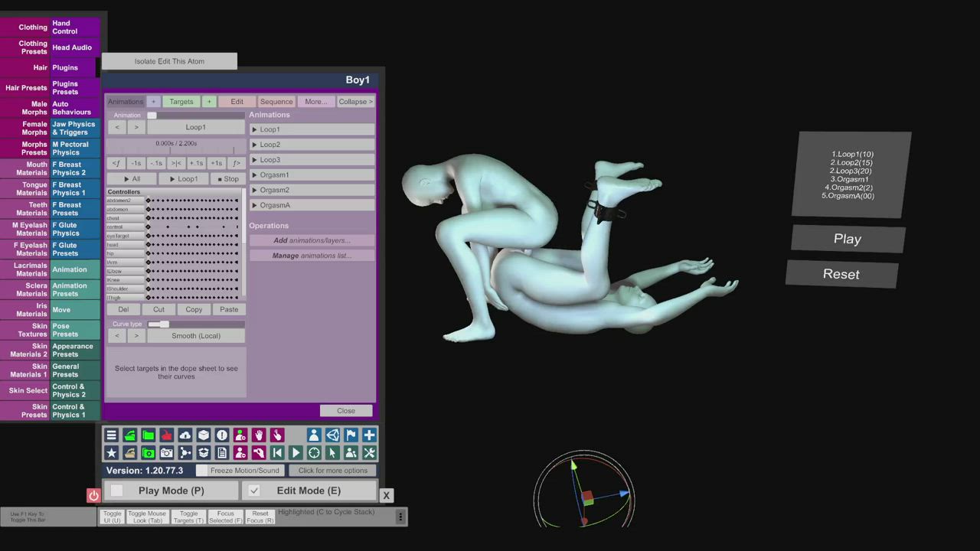Click the mouse cursor select icon
Viewport: 980px width, 551px height.
tap(332, 453)
